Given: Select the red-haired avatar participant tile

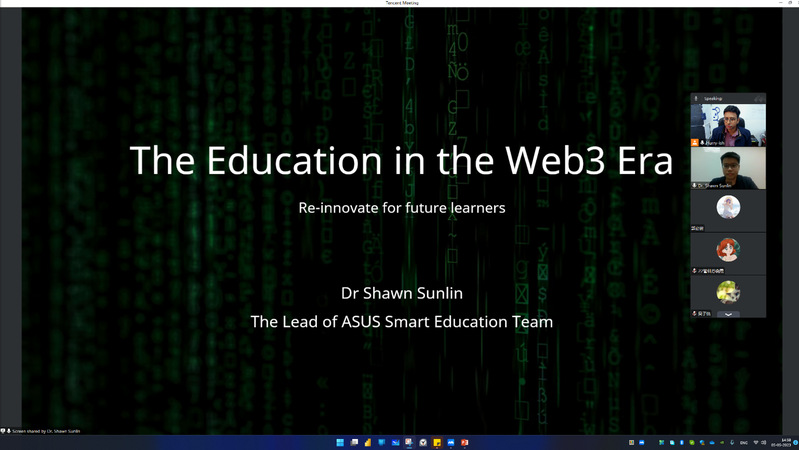Looking at the screenshot, I should (728, 250).
